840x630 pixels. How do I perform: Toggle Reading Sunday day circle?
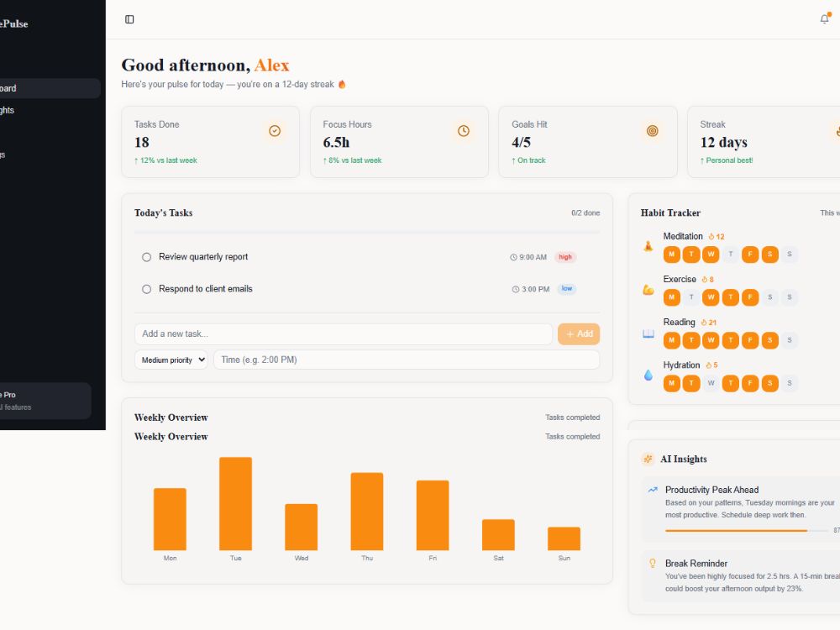(789, 340)
